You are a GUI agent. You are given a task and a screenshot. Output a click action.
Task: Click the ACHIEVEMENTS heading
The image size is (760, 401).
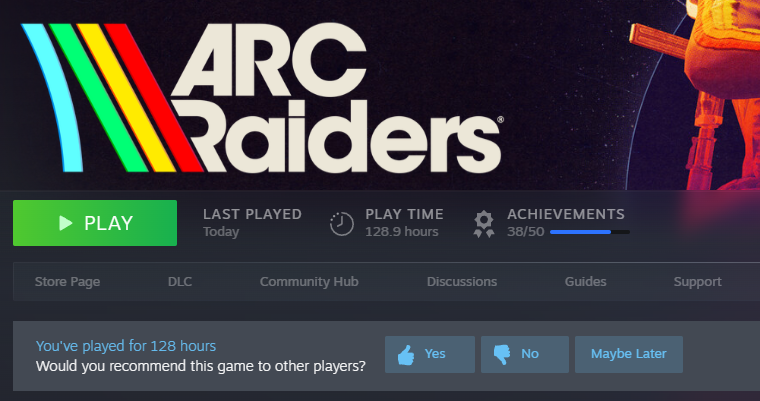click(566, 214)
